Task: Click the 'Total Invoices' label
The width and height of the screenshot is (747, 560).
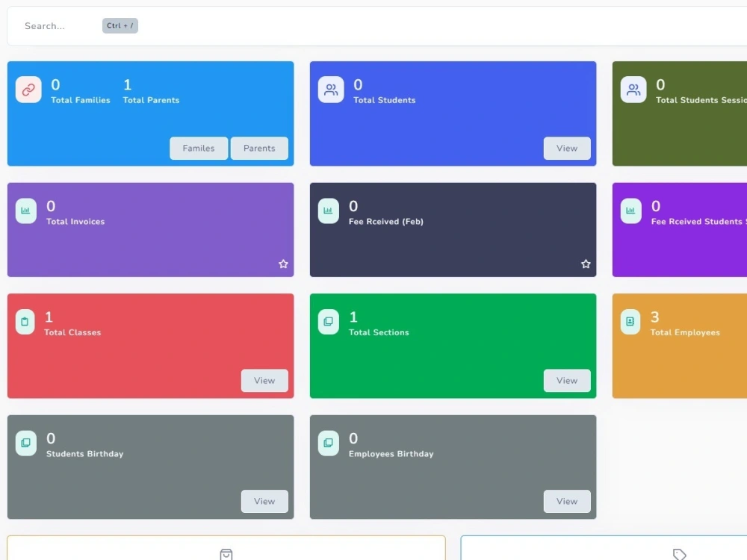Action: point(75,222)
